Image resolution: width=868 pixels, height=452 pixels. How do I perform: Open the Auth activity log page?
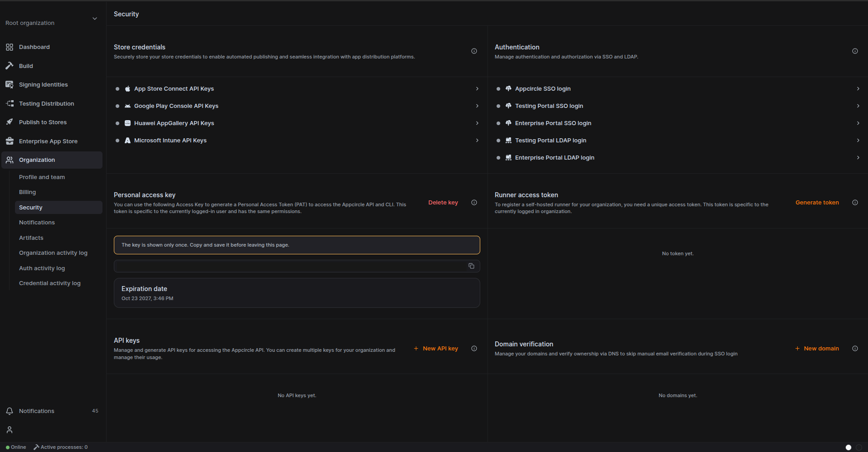coord(42,268)
